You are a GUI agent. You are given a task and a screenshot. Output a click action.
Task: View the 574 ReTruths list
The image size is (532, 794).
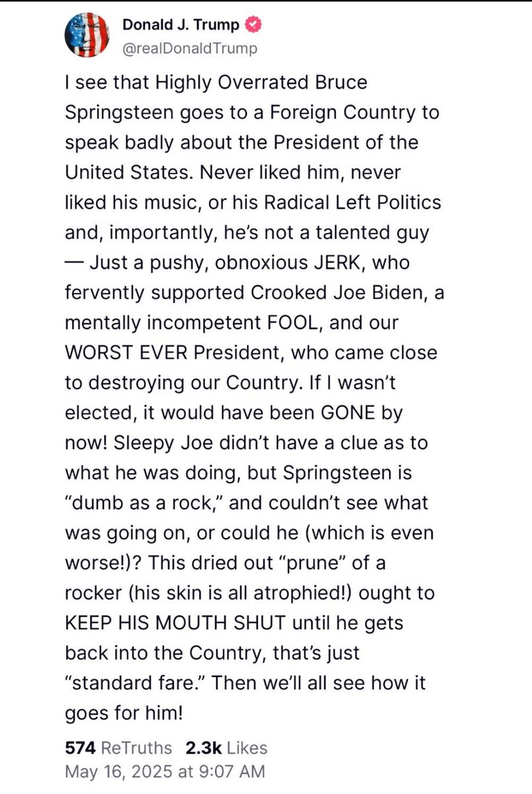tap(118, 748)
